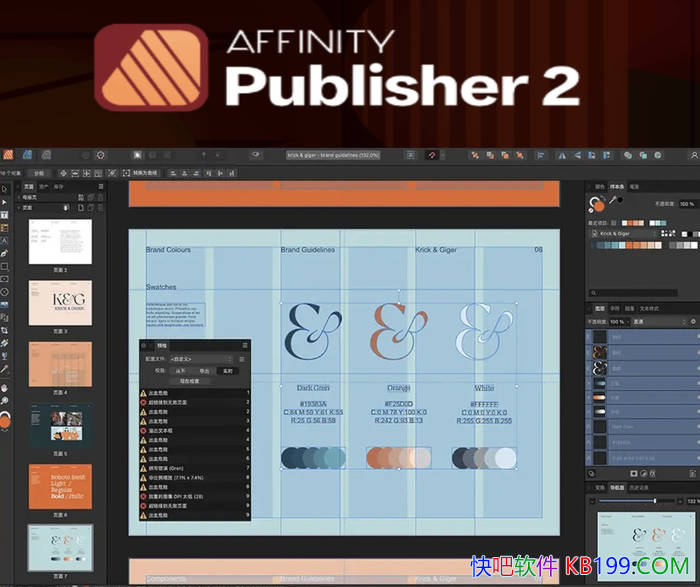The image size is (700, 587).
Task: Click the ungroup context toolbar button
Action: pyautogui.click(x=39, y=173)
